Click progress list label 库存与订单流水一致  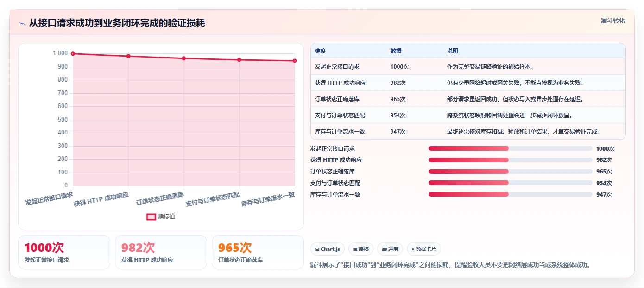(x=335, y=195)
